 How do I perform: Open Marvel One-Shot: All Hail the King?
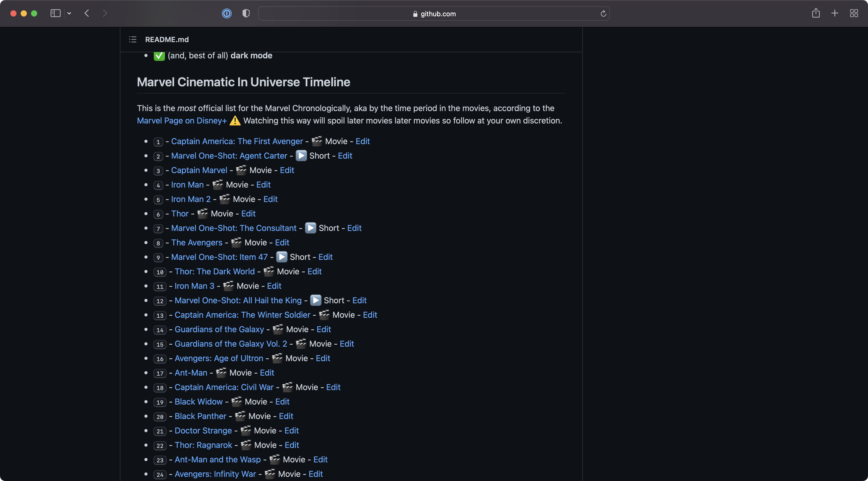[238, 301]
